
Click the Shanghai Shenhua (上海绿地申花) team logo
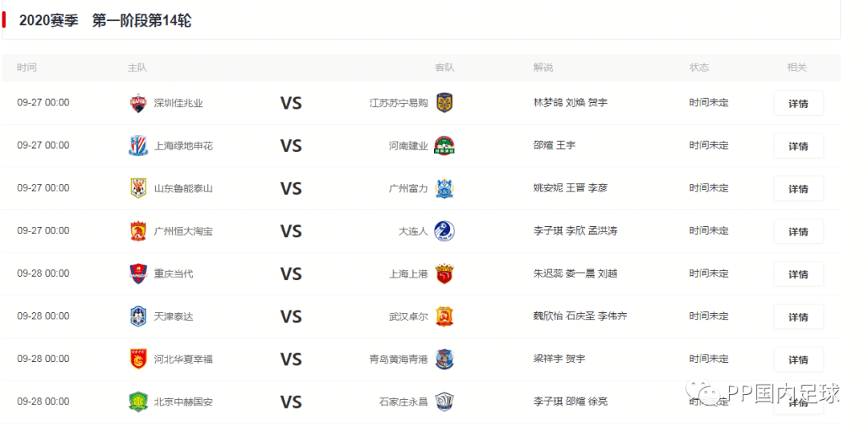(138, 146)
